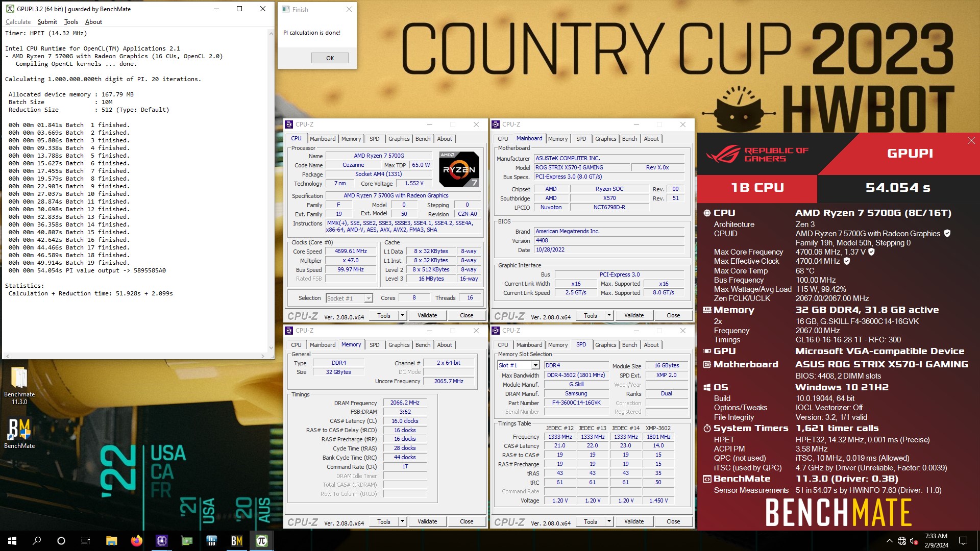
Task: Click the GPU monitor taskbar icon
Action: (186, 541)
